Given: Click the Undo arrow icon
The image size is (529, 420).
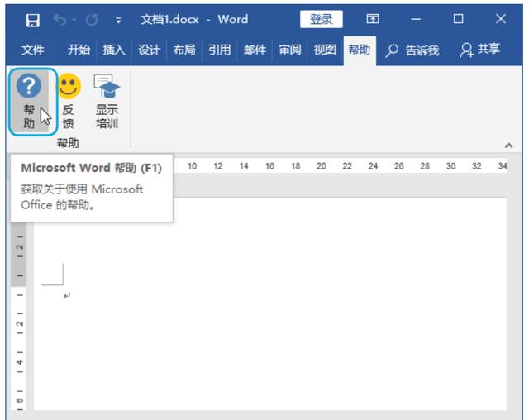Looking at the screenshot, I should [60, 20].
